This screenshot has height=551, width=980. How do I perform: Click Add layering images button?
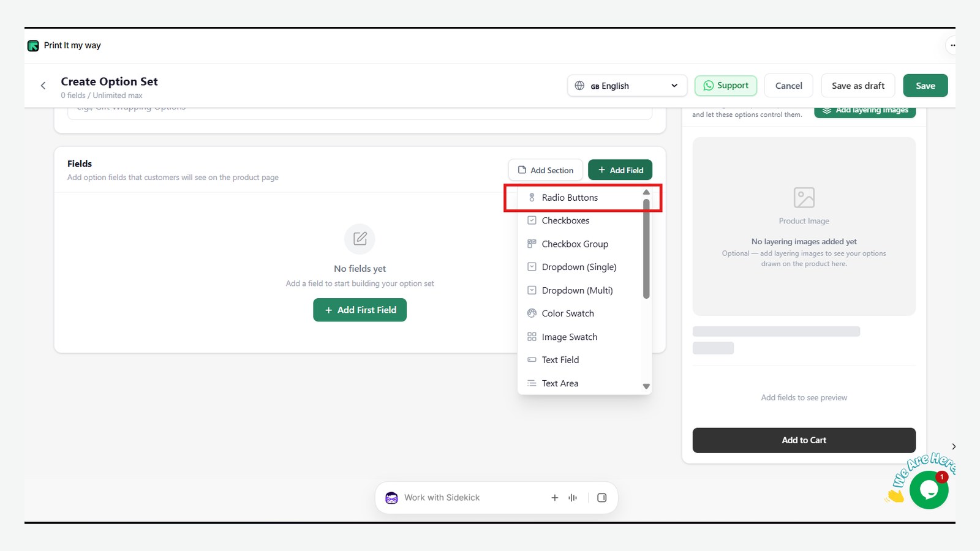pos(865,111)
